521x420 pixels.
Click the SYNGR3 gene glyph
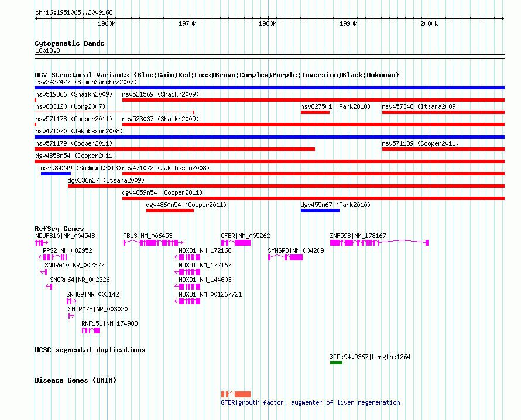click(x=286, y=257)
